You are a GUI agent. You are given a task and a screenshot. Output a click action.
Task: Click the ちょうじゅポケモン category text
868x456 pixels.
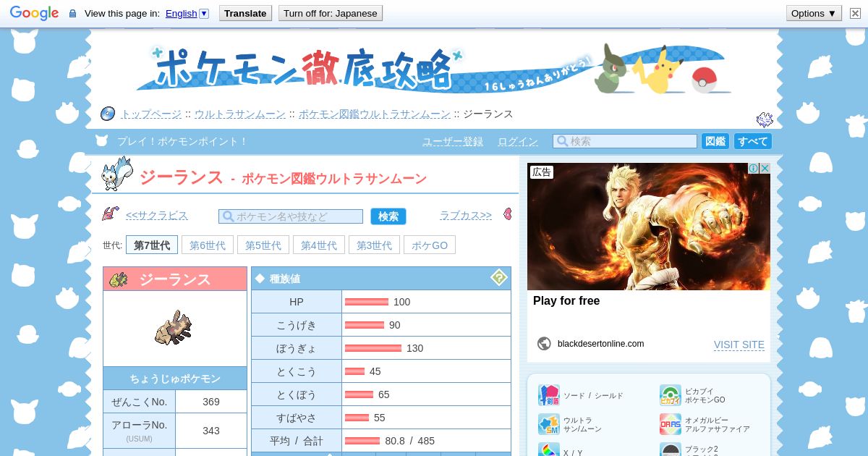[x=175, y=379]
